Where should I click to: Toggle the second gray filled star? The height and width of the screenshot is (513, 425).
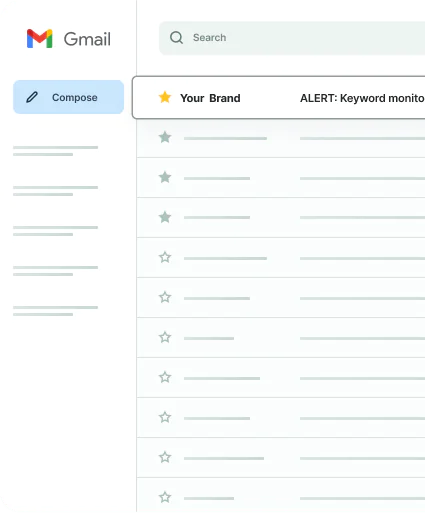[x=165, y=177]
